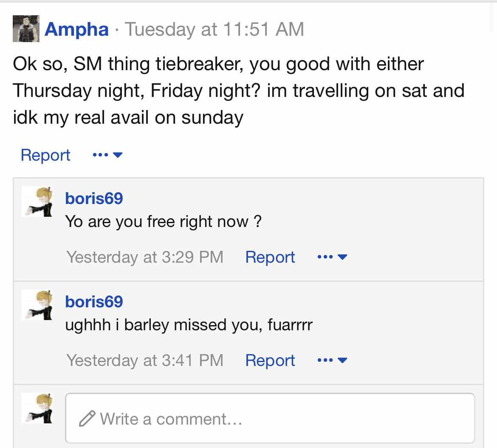Image resolution: width=497 pixels, height=448 pixels.
Task: Open more options for the 3:29 PM comment
Action: 332,257
